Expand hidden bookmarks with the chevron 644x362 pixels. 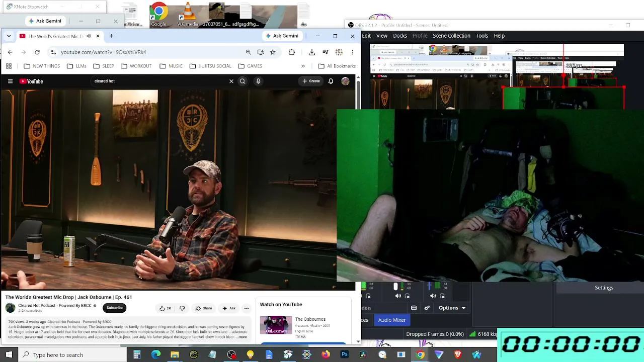point(303,66)
